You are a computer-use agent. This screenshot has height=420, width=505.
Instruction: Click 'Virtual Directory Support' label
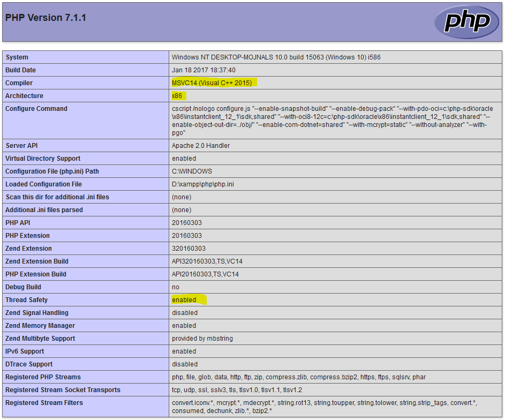43,159
